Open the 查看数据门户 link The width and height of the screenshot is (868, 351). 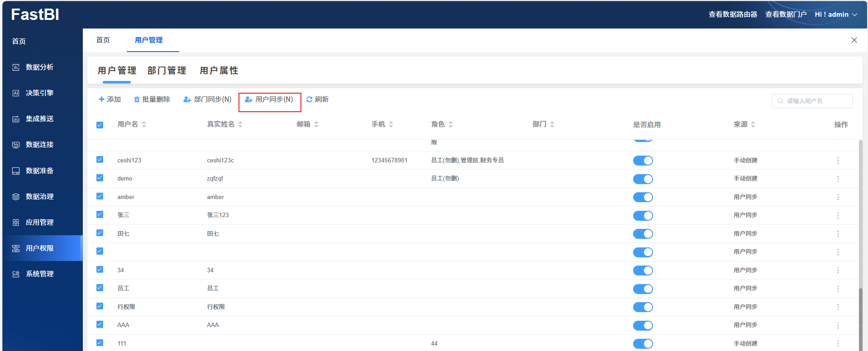tap(786, 14)
